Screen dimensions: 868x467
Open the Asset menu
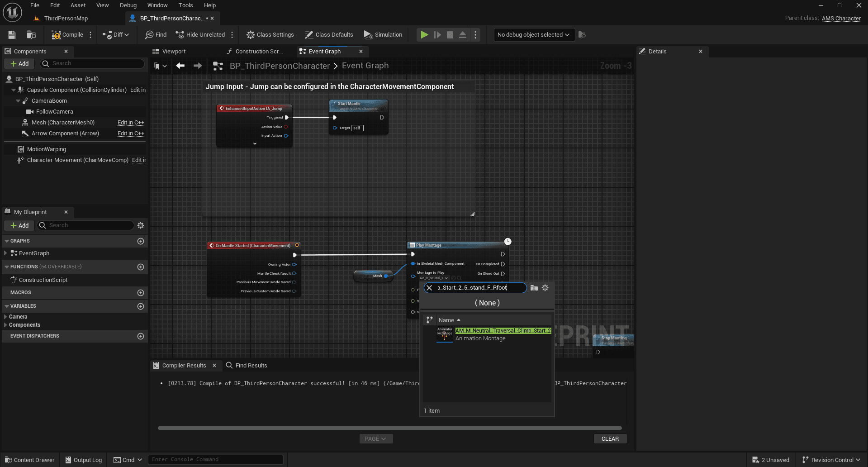[x=78, y=5]
